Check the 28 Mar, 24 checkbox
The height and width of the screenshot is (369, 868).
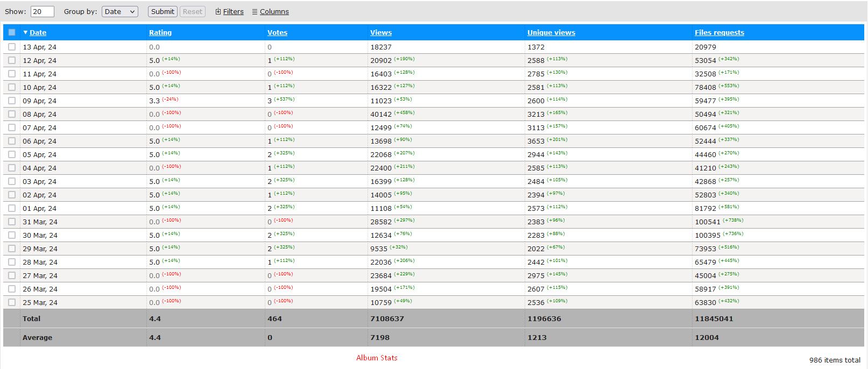tap(12, 262)
